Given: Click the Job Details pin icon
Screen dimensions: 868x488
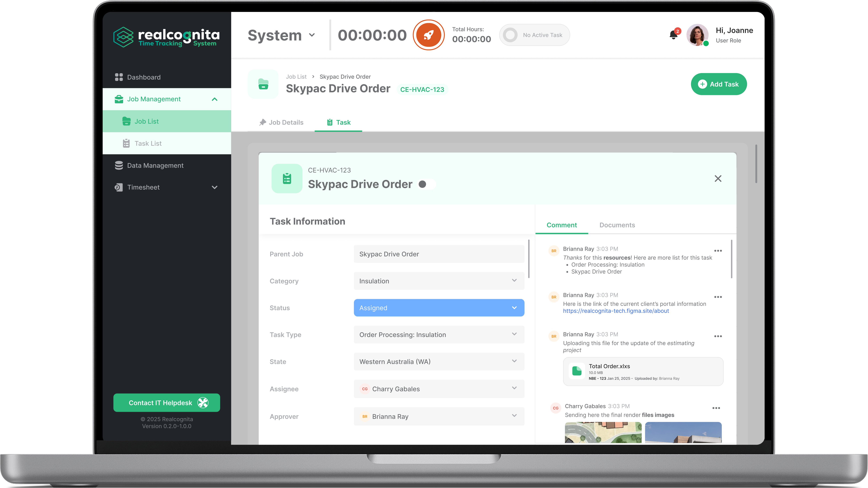Looking at the screenshot, I should point(263,122).
